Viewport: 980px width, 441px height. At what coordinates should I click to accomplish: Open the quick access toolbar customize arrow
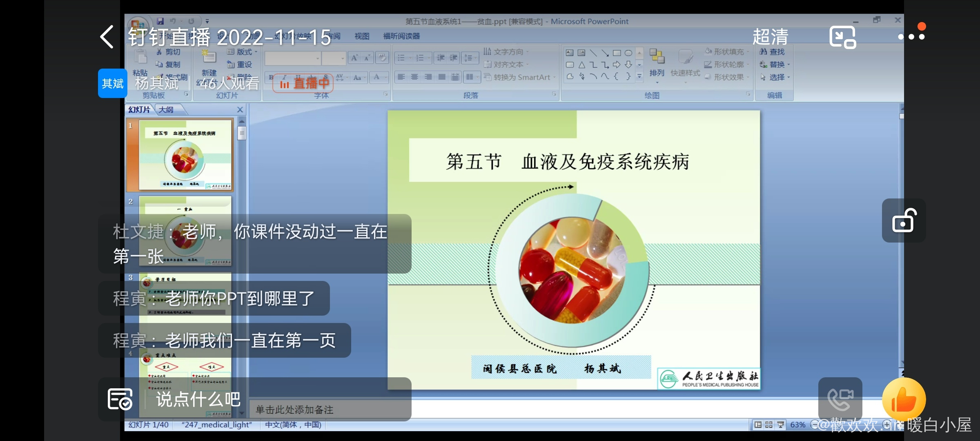coord(207,21)
